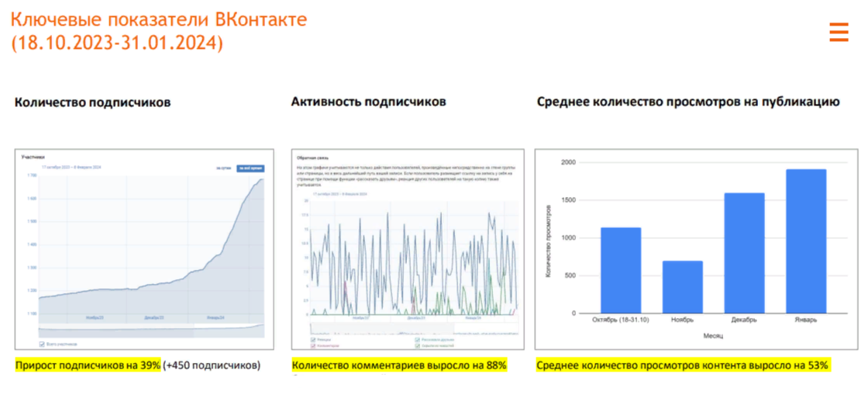Image resolution: width=868 pixels, height=401 pixels.
Task: Click the '500' y-axis label in views chart
Action: pos(569,276)
